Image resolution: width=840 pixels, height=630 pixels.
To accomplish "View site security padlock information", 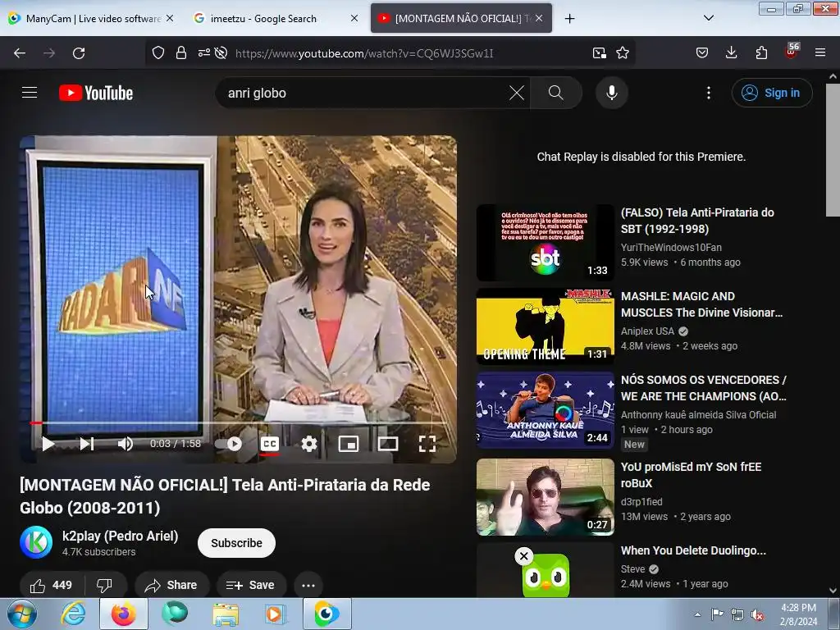I will click(x=181, y=52).
